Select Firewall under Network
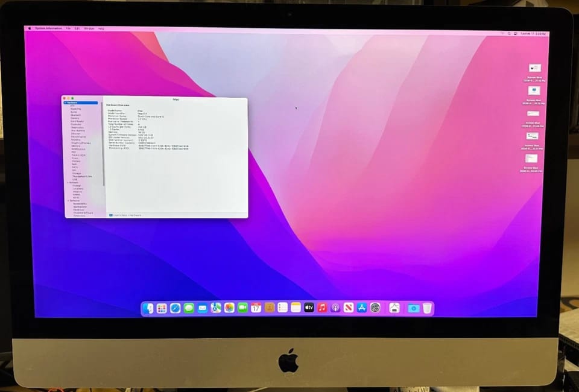579x392 pixels. tap(77, 186)
